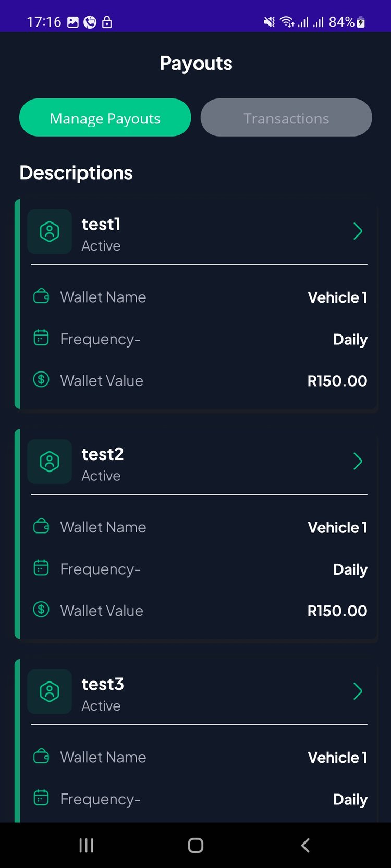
Task: Click calendar frequency icon in test1 card
Action: [41, 338]
